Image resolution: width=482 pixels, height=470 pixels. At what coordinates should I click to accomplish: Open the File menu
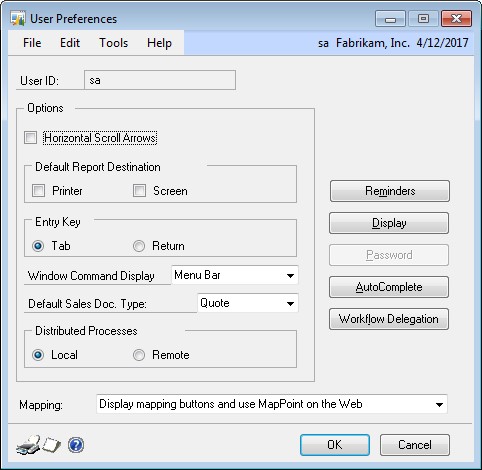click(x=32, y=43)
